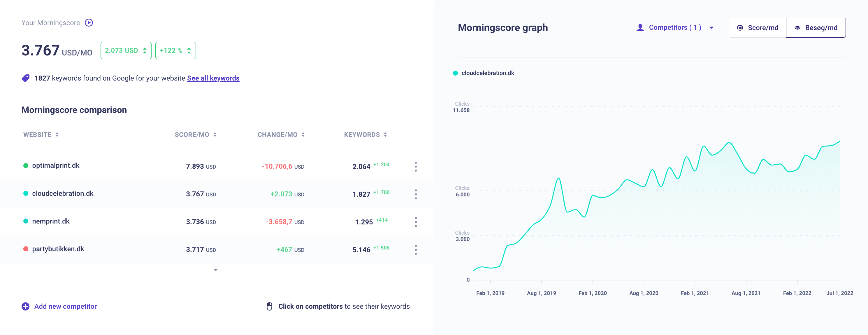Click the Competitors dropdown caret arrow
This screenshot has height=335, width=868.
click(711, 28)
